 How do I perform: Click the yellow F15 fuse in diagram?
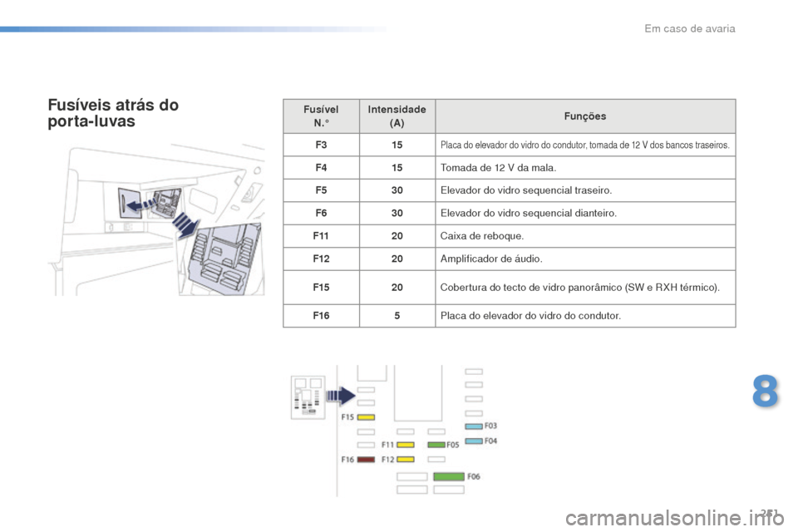366,417
